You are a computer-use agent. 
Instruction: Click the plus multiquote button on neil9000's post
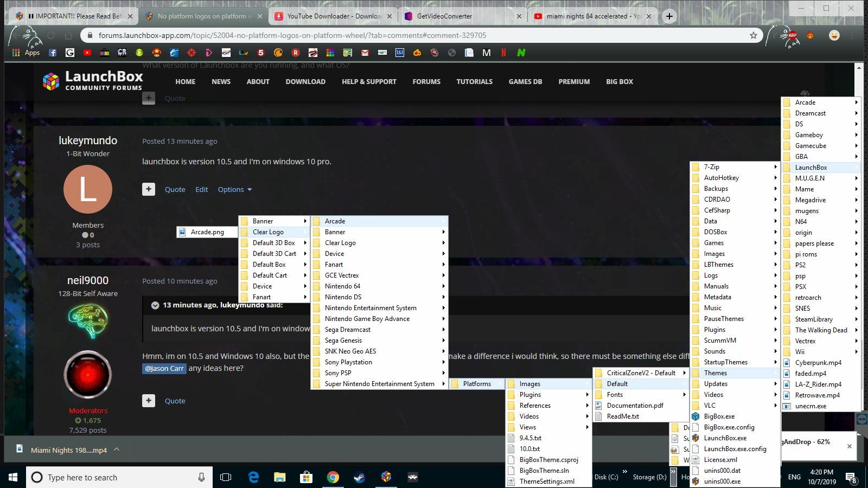(149, 401)
